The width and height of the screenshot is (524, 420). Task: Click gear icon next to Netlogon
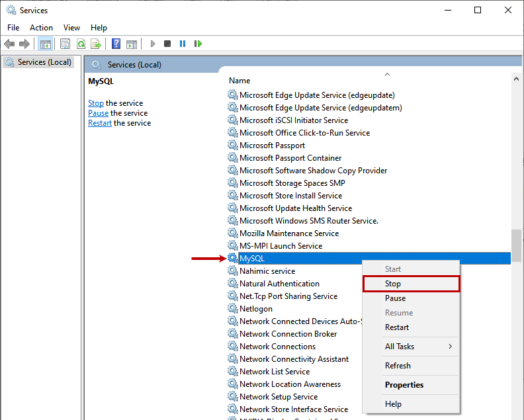point(233,308)
